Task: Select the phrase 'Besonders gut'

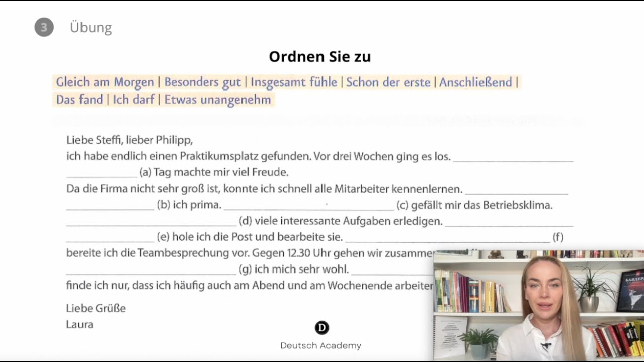Action: tap(203, 82)
